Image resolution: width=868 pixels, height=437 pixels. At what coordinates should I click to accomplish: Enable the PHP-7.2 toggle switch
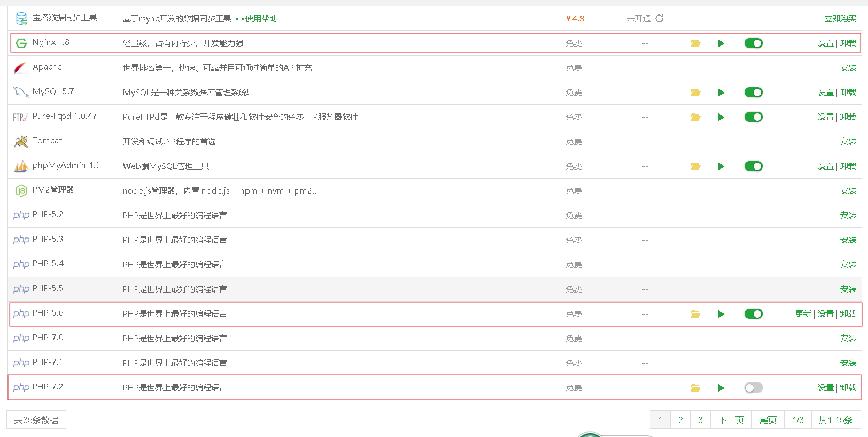(x=754, y=388)
